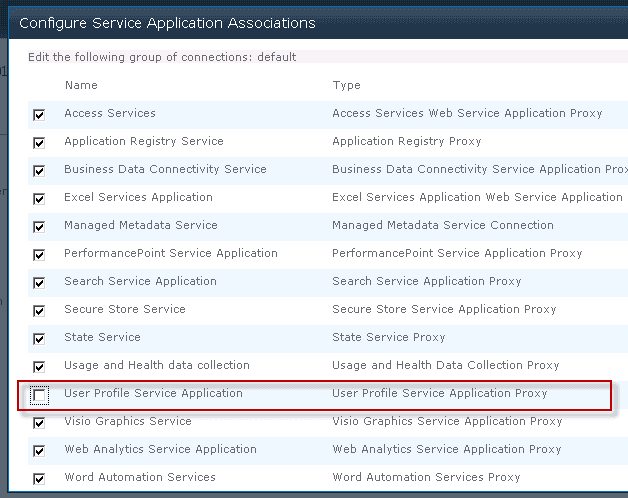
Task: Toggle Visio Graphics Service checkbox
Action: click(x=39, y=423)
